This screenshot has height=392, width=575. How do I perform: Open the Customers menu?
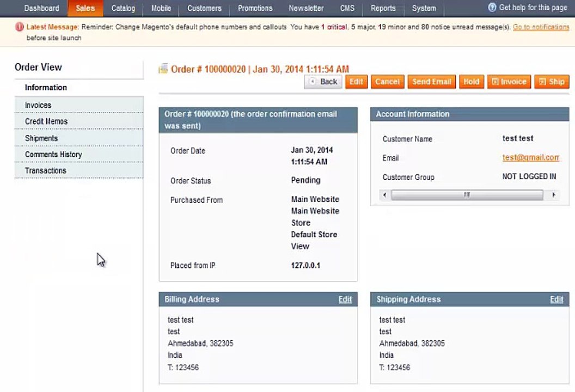coord(204,8)
